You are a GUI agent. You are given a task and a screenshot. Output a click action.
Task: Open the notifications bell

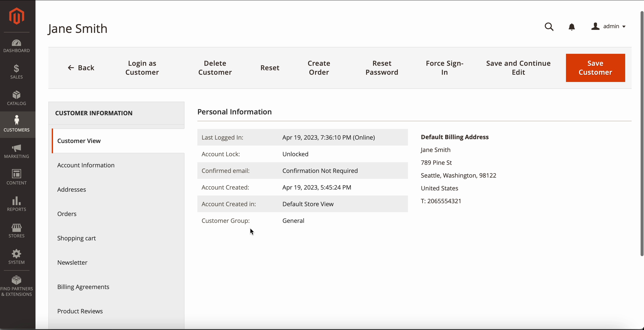pos(572,27)
